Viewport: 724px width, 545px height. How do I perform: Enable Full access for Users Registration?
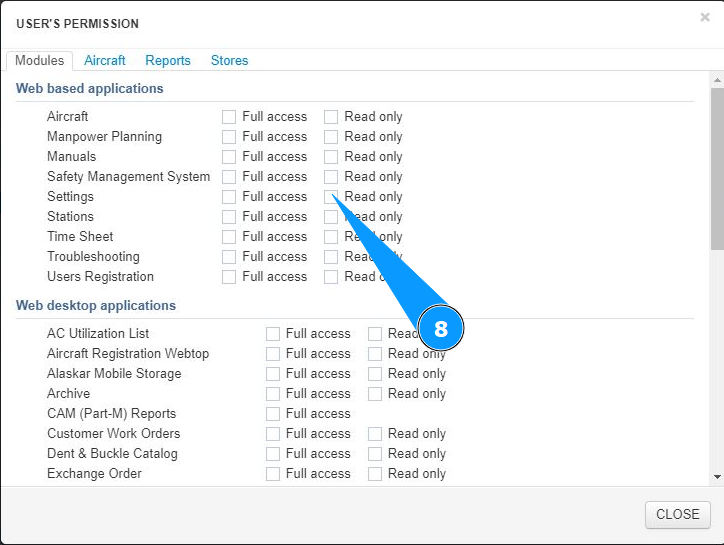click(229, 277)
